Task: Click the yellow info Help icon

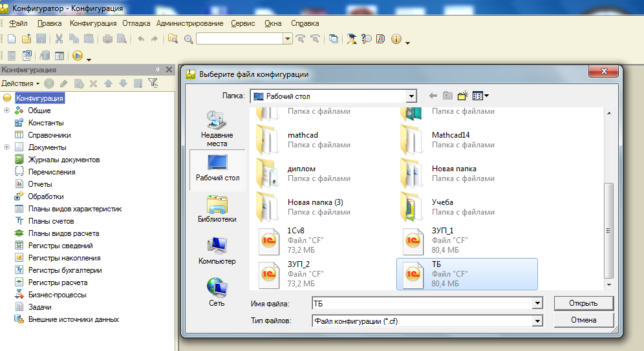Action: (396, 39)
